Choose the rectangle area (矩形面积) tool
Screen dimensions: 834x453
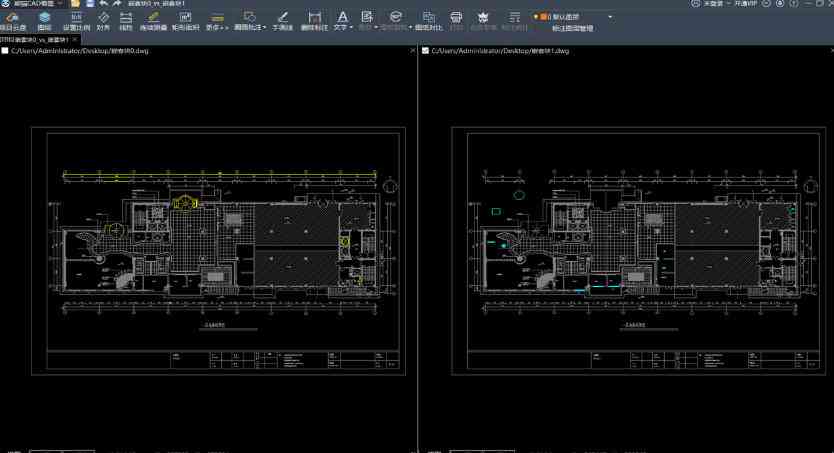pos(186,21)
